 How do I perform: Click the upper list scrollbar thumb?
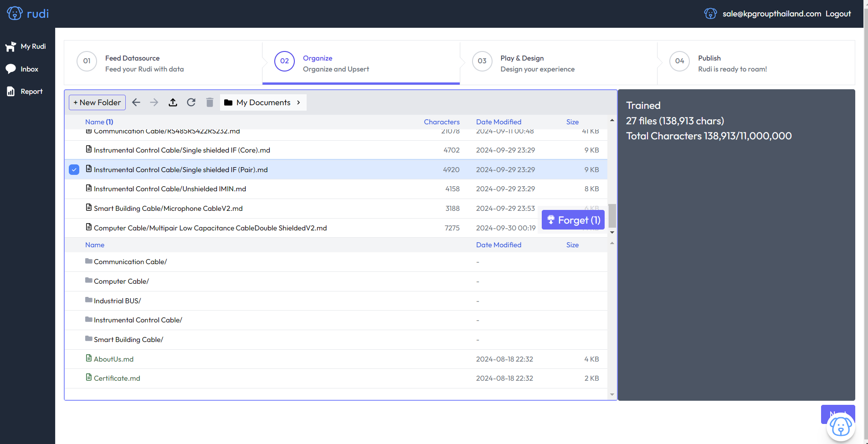[x=612, y=216]
